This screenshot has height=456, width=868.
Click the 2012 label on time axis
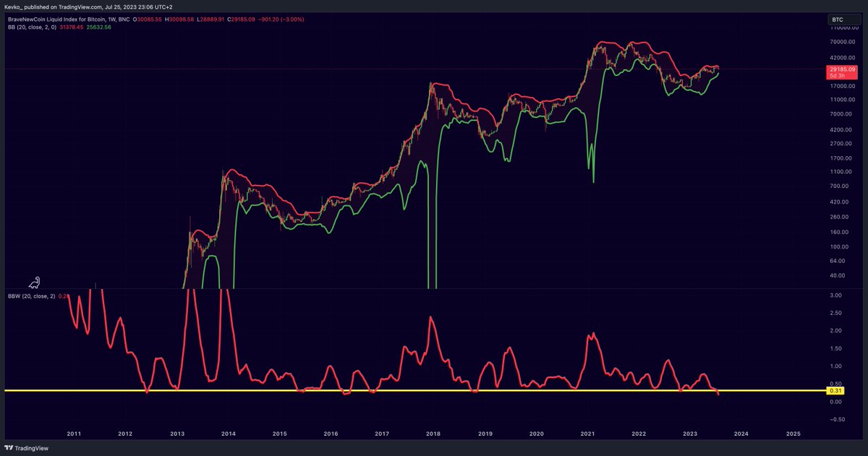point(125,434)
